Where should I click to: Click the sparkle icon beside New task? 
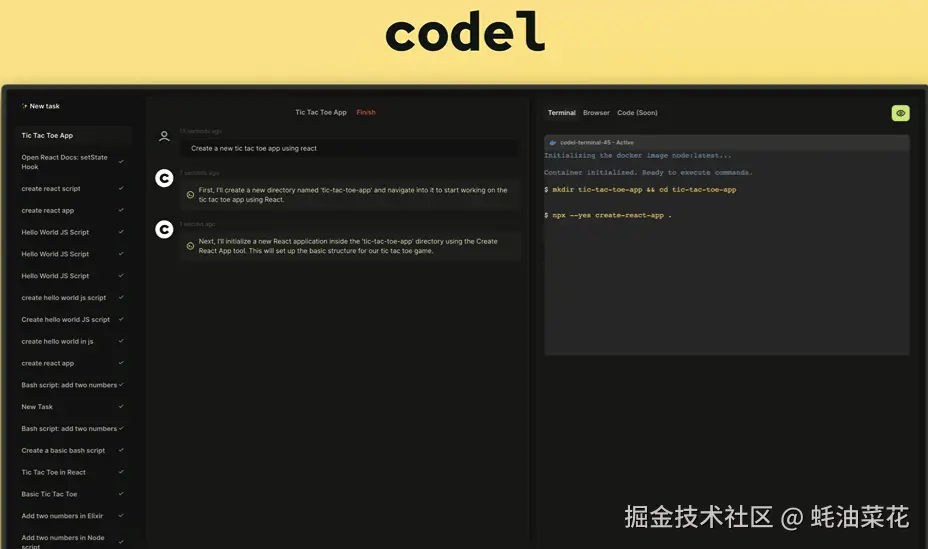(24, 106)
